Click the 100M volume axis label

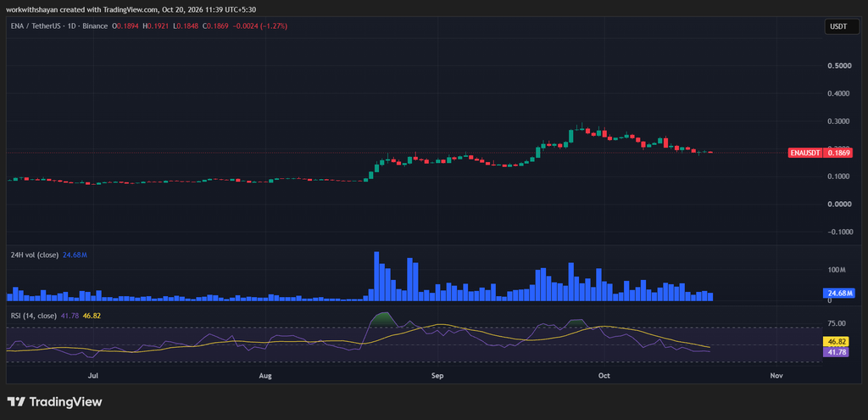point(837,270)
